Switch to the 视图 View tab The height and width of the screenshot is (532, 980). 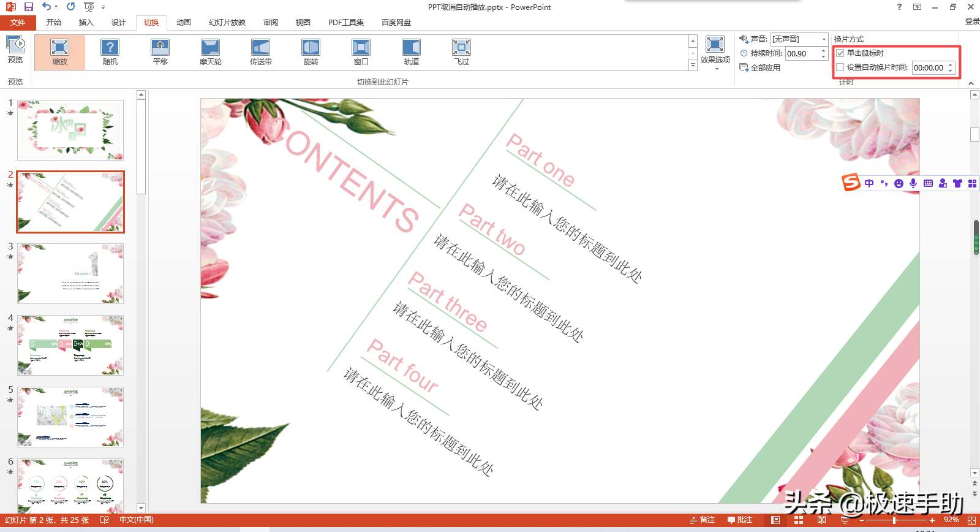(303, 23)
